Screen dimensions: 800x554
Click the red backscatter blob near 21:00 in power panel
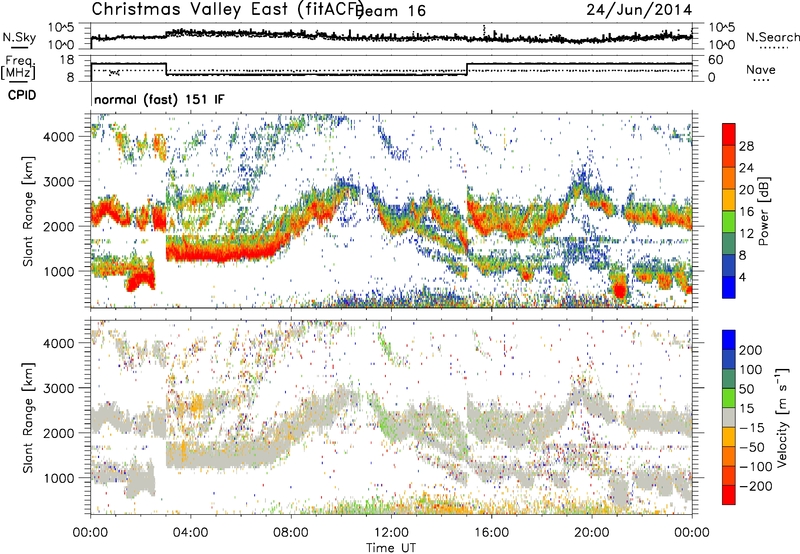[619, 290]
